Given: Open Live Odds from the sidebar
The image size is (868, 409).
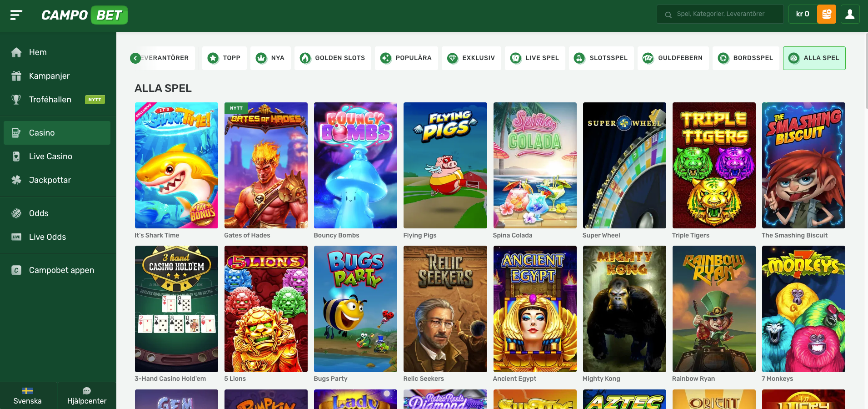Looking at the screenshot, I should pos(47,237).
